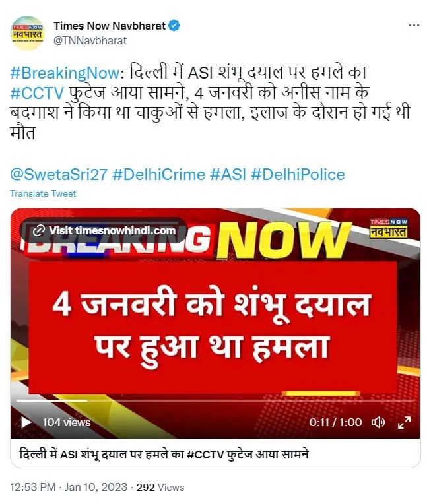Open the #BreakingNow hashtag

click(65, 73)
